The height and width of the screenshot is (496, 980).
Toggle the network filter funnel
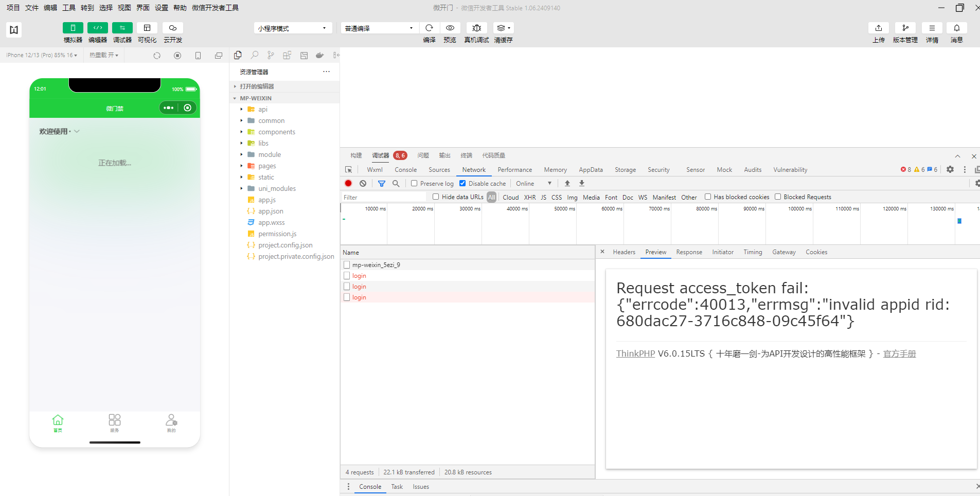pyautogui.click(x=382, y=183)
